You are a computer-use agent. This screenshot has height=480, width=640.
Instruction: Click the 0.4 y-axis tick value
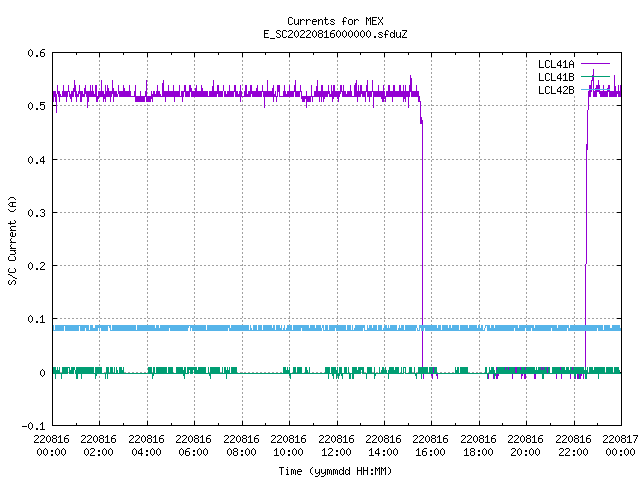[36, 160]
